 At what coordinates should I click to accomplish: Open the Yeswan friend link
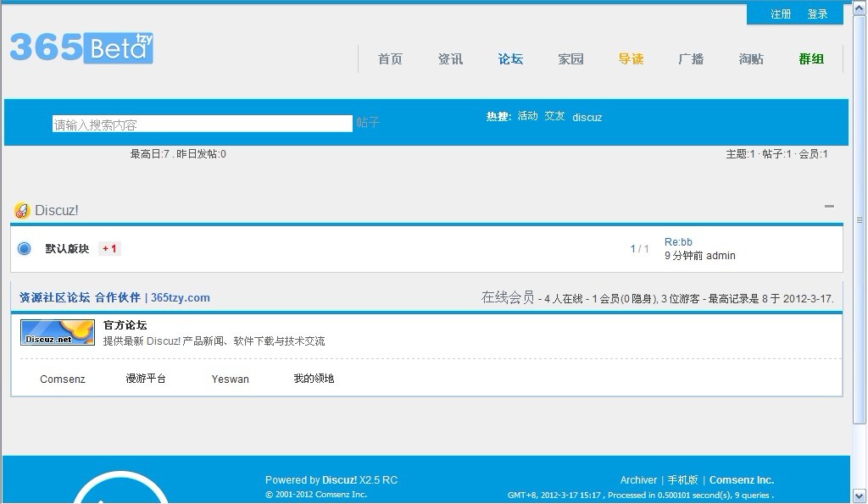231,379
